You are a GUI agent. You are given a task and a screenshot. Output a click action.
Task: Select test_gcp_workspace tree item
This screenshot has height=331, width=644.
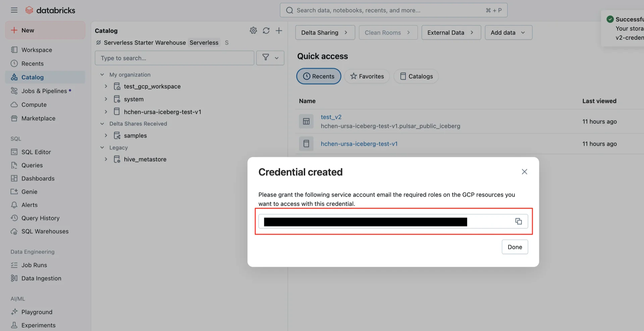pyautogui.click(x=152, y=86)
